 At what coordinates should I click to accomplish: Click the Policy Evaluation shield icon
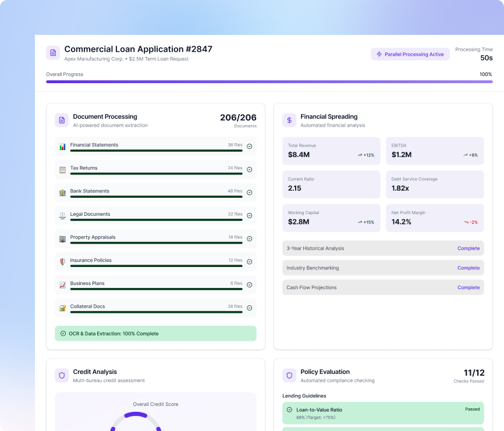(x=289, y=375)
